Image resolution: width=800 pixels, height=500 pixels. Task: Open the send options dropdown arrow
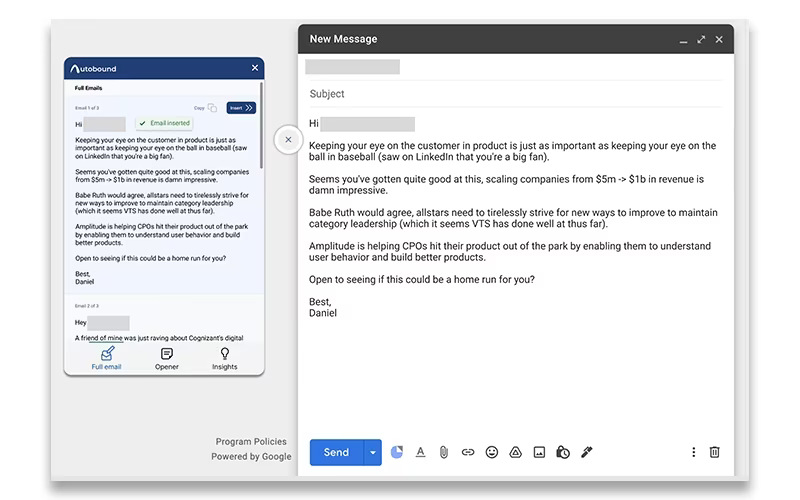click(373, 452)
